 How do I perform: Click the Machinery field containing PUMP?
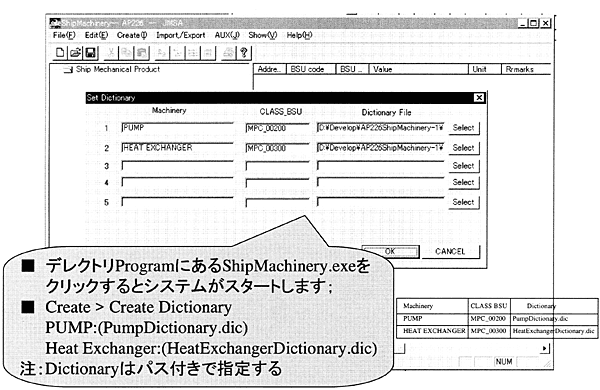click(x=178, y=128)
